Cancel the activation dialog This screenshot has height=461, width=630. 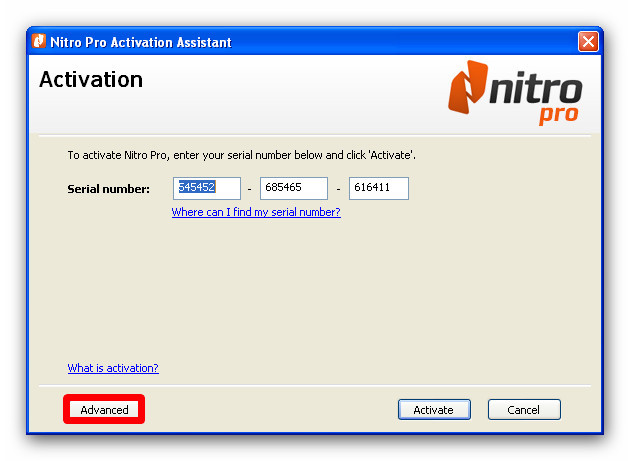[x=524, y=410]
